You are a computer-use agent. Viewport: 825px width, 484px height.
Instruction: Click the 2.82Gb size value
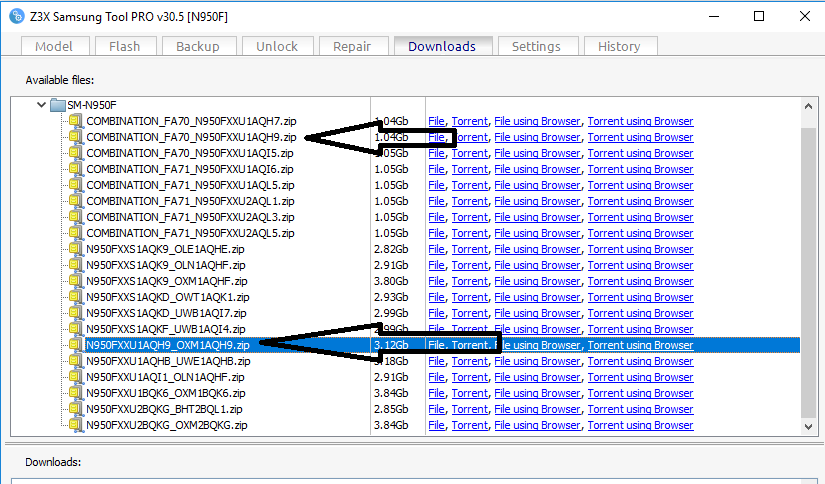pos(391,249)
